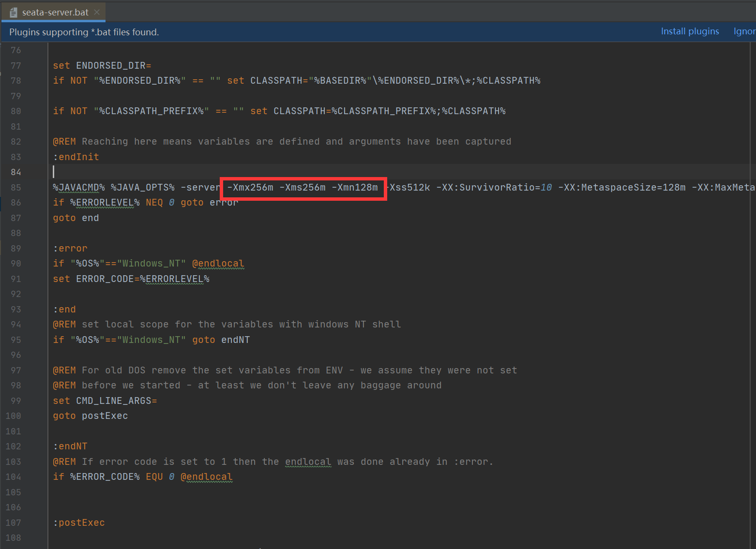Click the Install plugins link
The width and height of the screenshot is (756, 549).
click(x=690, y=31)
